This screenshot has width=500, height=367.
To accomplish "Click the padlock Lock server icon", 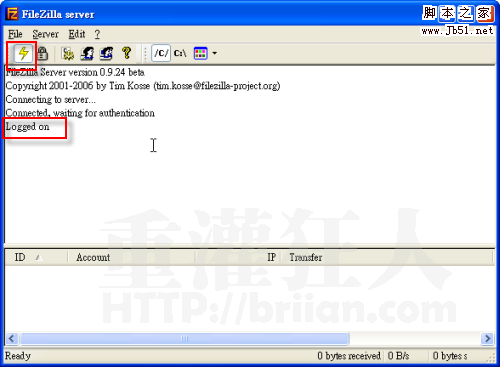I will tap(42, 53).
